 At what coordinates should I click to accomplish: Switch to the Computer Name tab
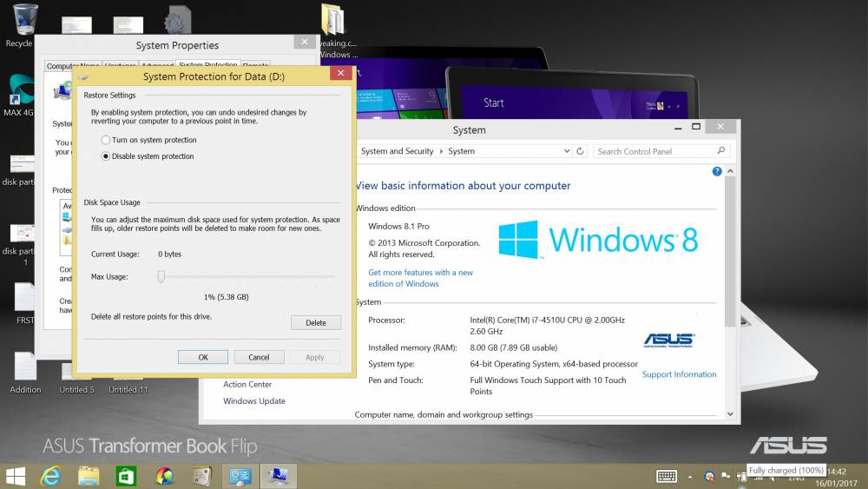pyautogui.click(x=73, y=65)
